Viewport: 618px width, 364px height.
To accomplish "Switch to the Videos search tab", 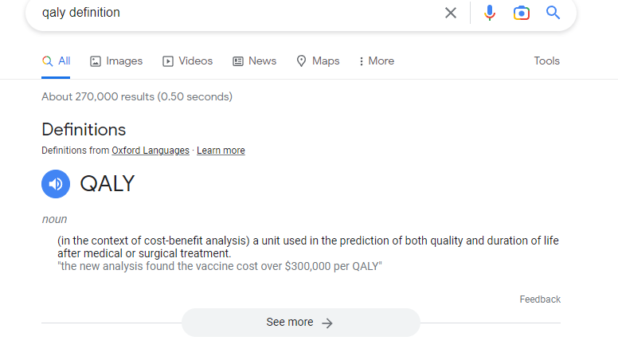I will tap(188, 61).
